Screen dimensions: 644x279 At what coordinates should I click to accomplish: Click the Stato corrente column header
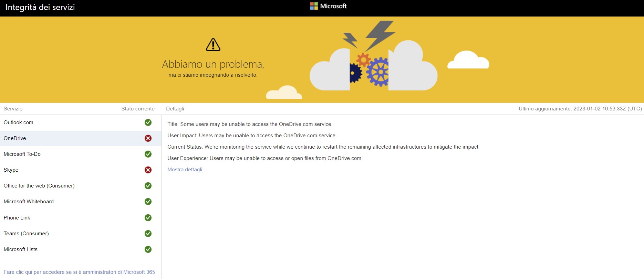coord(138,109)
